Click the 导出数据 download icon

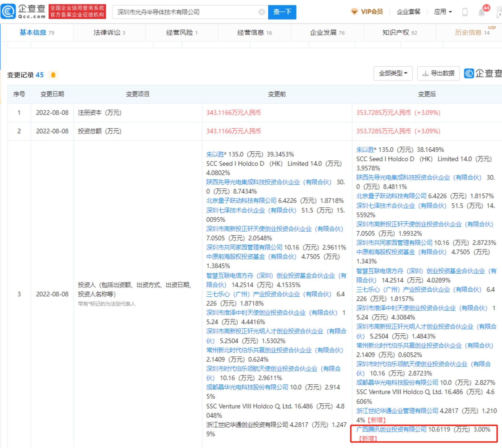[425, 73]
